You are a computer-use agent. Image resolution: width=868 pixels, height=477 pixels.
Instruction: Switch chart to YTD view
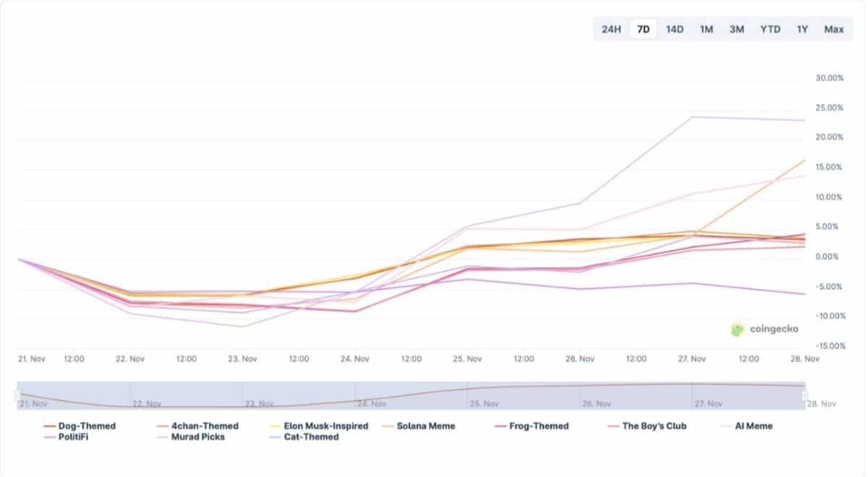tap(770, 30)
